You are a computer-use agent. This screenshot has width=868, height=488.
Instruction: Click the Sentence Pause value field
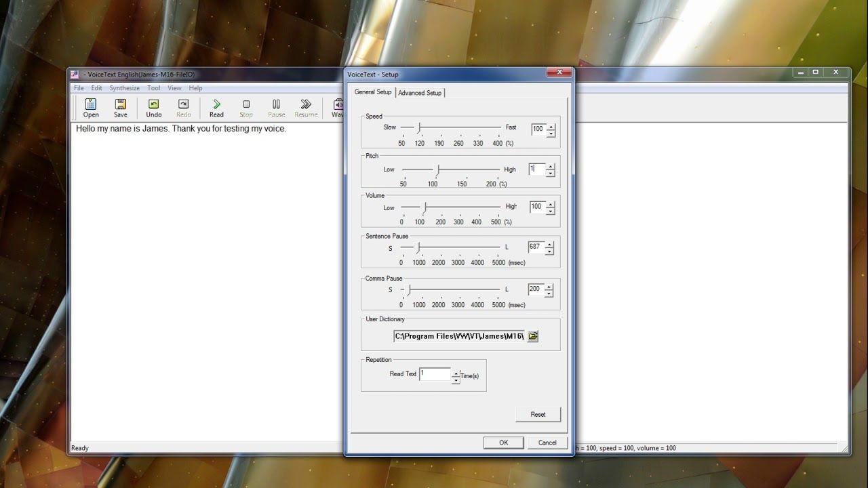(536, 247)
